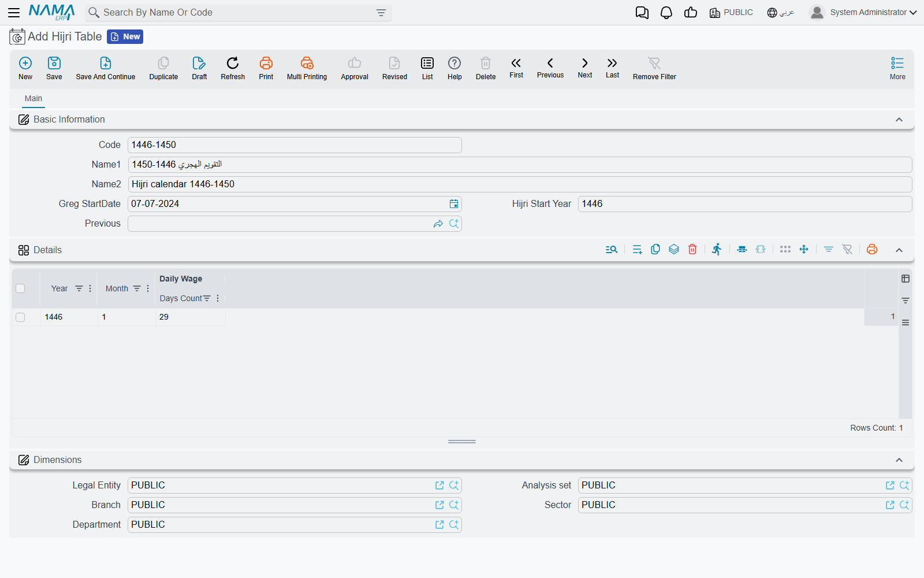Jump to the Last record
The height and width of the screenshot is (578, 924).
pos(612,68)
